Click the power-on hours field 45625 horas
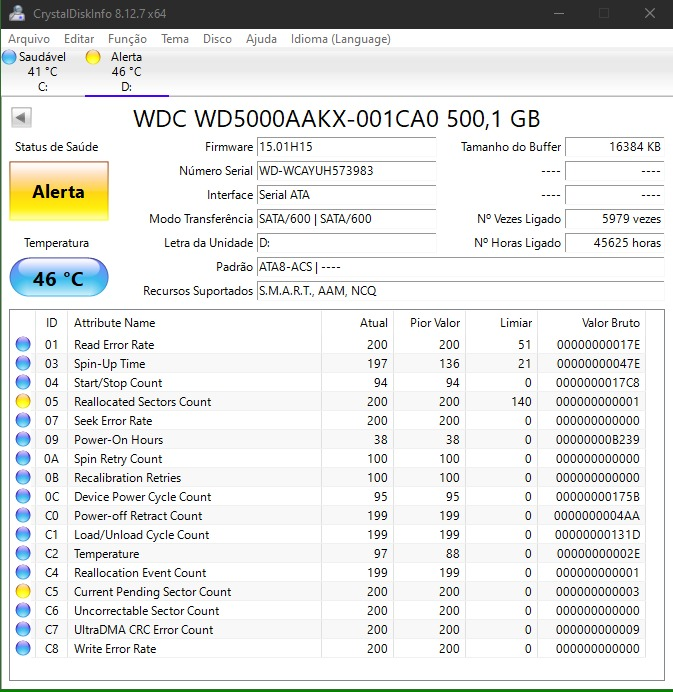Viewport: 673px width, 692px height. pos(615,243)
